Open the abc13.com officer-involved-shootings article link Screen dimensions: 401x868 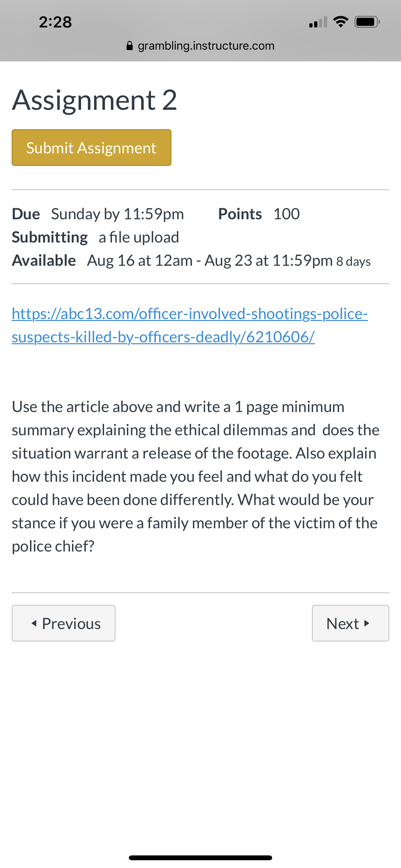190,325
